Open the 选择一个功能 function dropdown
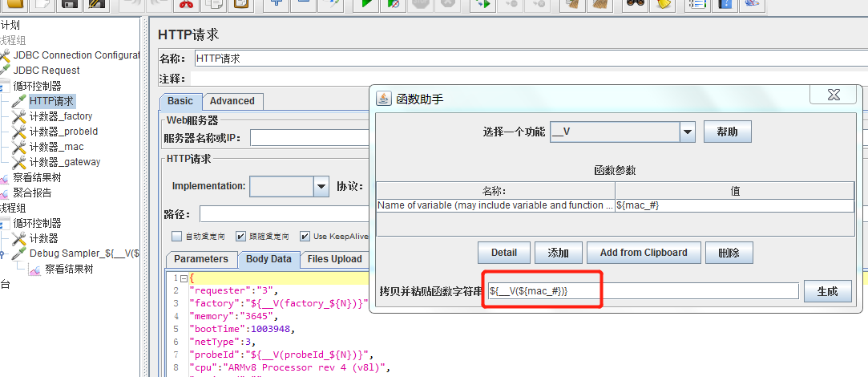 (687, 132)
